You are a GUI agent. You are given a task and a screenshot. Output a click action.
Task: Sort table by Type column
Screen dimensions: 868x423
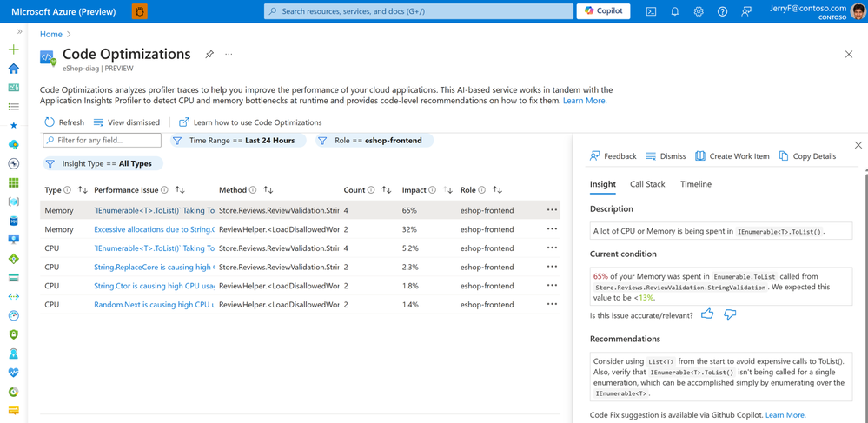point(83,190)
